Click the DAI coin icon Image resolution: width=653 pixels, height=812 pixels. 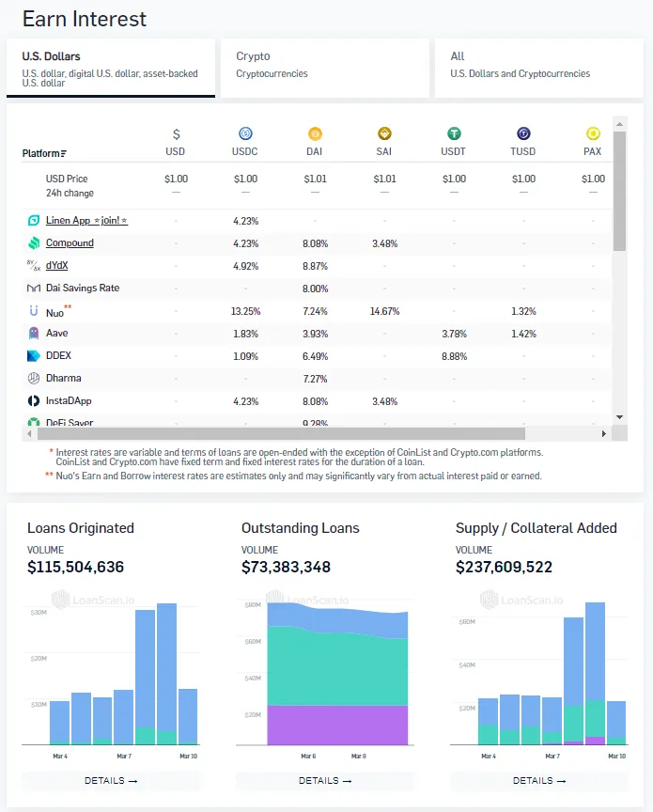pyautogui.click(x=315, y=133)
